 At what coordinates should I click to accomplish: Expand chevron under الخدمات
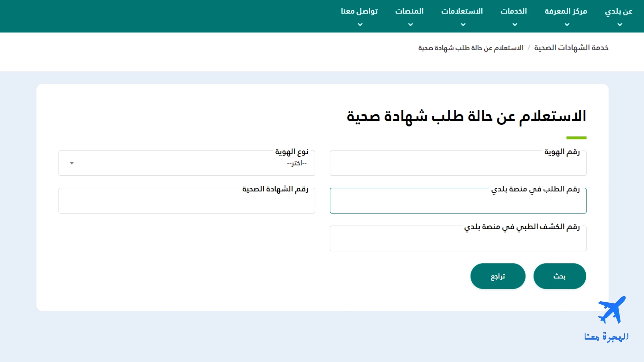coord(515,24)
